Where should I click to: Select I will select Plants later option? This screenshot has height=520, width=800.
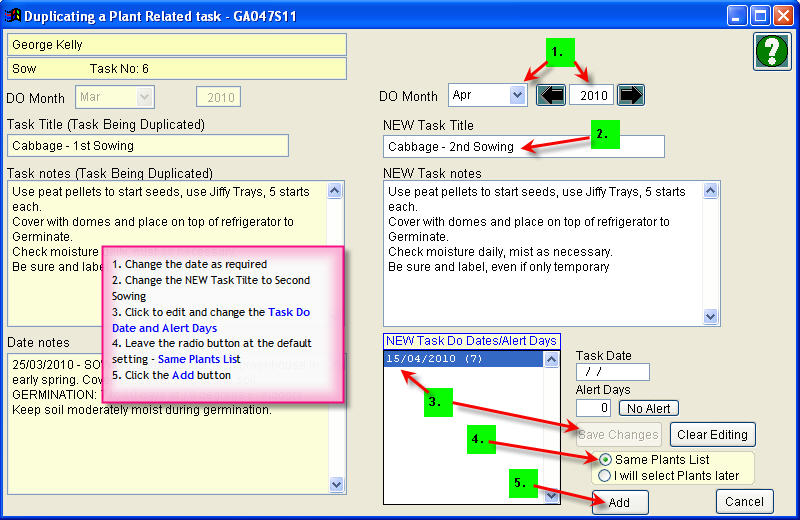pos(604,475)
